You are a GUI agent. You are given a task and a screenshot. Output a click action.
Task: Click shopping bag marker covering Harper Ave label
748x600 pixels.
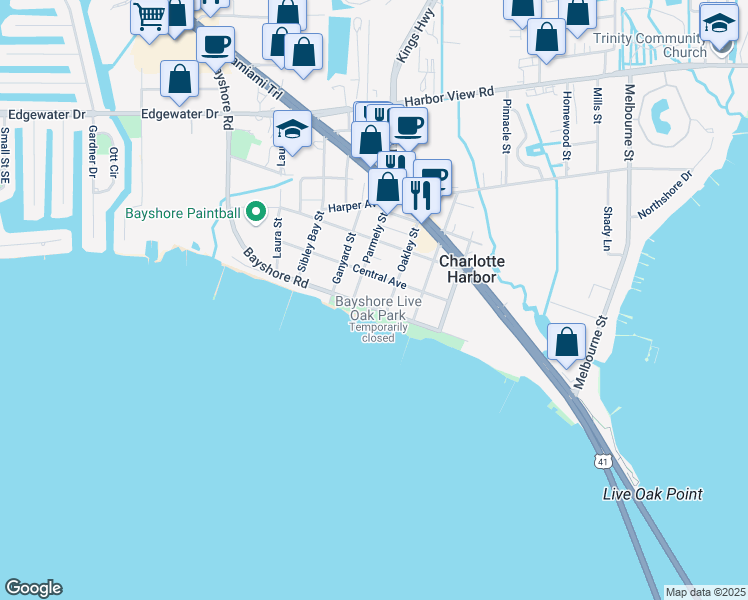click(387, 188)
